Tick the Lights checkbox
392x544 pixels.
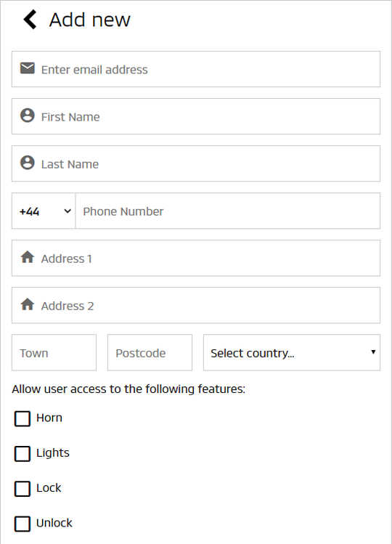(23, 453)
